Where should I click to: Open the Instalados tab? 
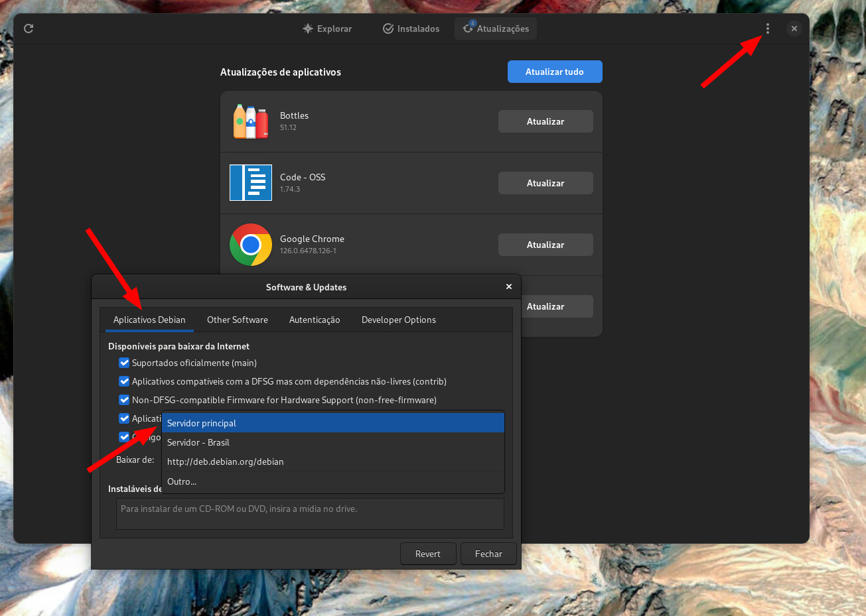(411, 29)
